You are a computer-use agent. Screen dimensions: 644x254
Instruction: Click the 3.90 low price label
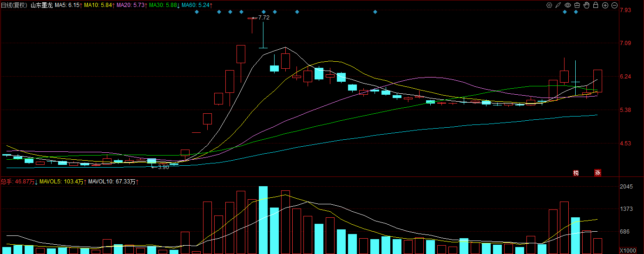click(x=163, y=167)
